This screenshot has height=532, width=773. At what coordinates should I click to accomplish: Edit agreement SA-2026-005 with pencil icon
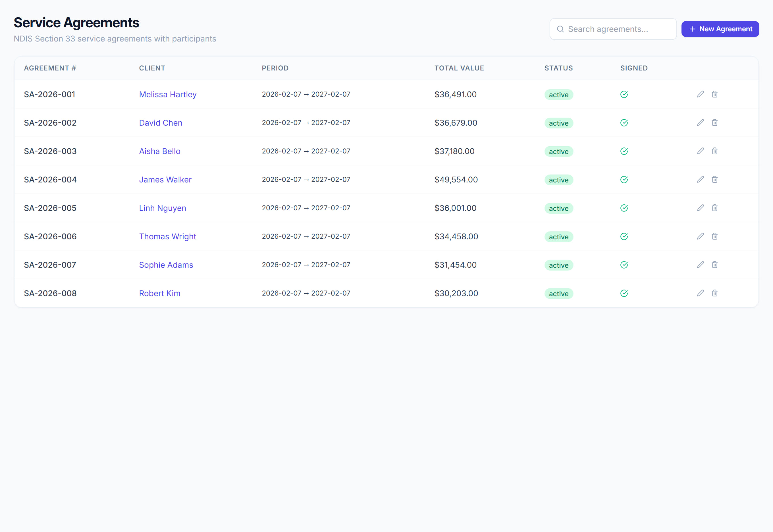(x=700, y=208)
